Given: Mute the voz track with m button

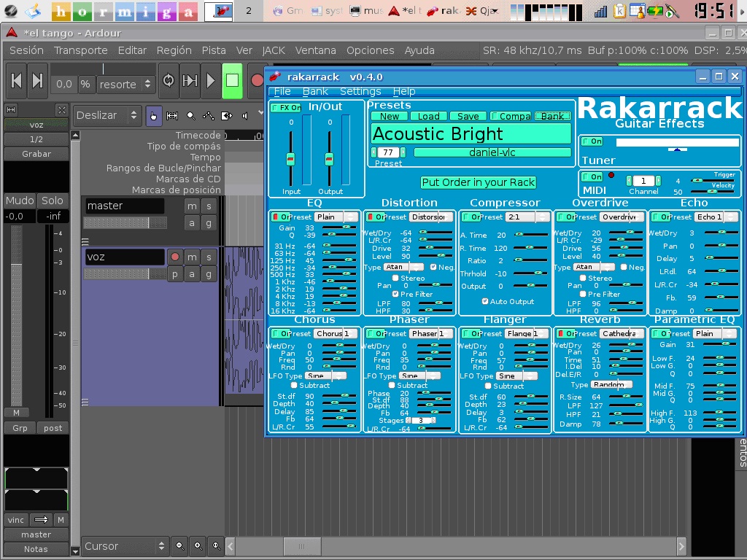Looking at the screenshot, I should (192, 257).
